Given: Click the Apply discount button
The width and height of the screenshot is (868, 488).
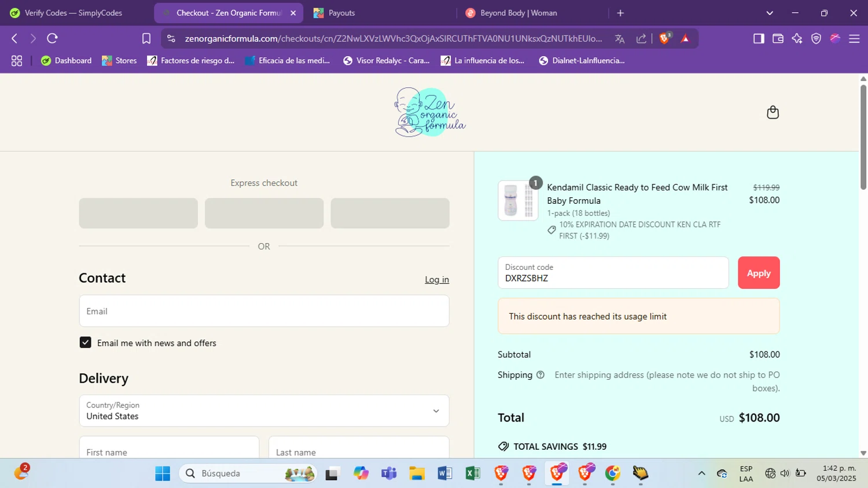Looking at the screenshot, I should tap(759, 273).
